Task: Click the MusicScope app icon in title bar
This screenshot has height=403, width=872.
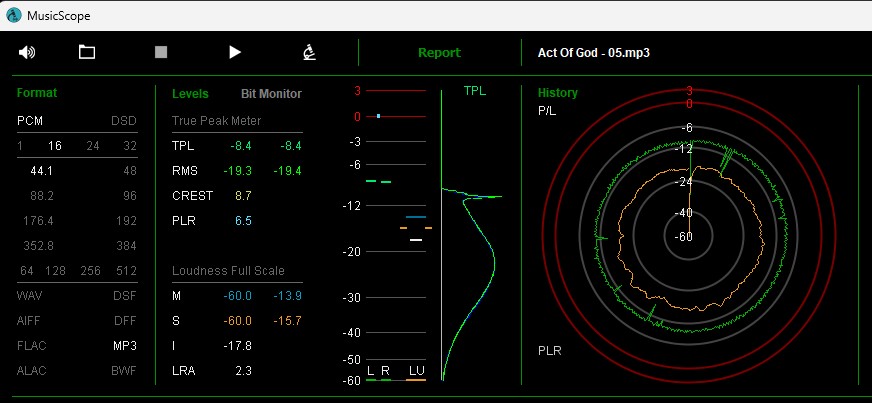Action: pyautogui.click(x=13, y=14)
